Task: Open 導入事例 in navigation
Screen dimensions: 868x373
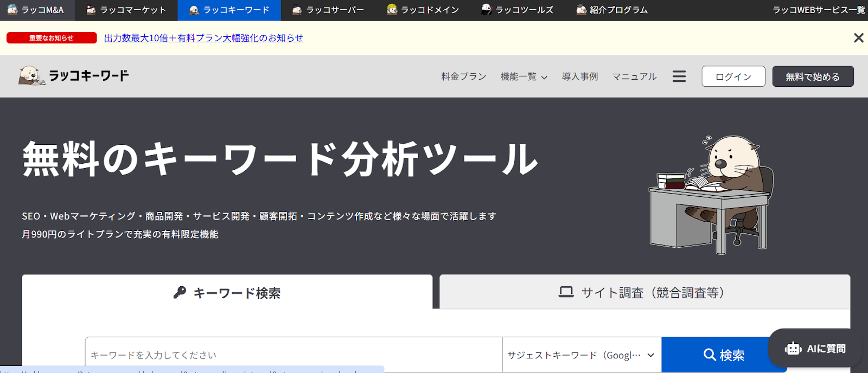Action: coord(580,76)
